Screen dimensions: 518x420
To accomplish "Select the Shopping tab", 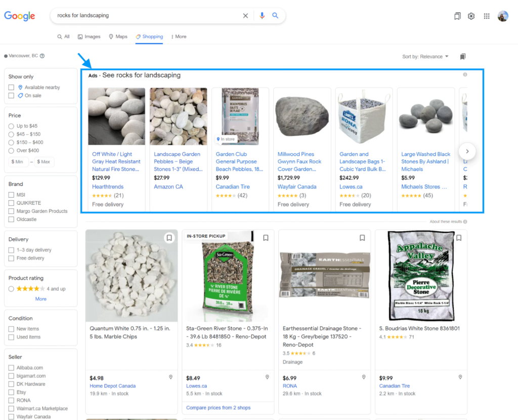I will point(149,36).
